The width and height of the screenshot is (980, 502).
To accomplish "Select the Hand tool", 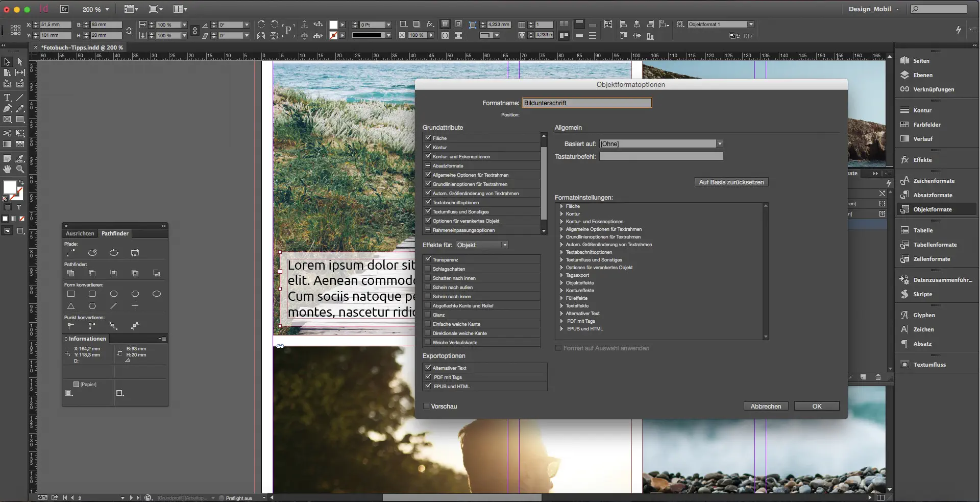I will (x=7, y=170).
